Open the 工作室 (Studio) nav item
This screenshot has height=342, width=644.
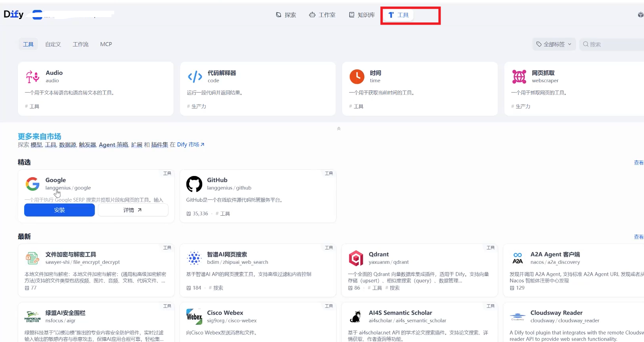(x=322, y=15)
